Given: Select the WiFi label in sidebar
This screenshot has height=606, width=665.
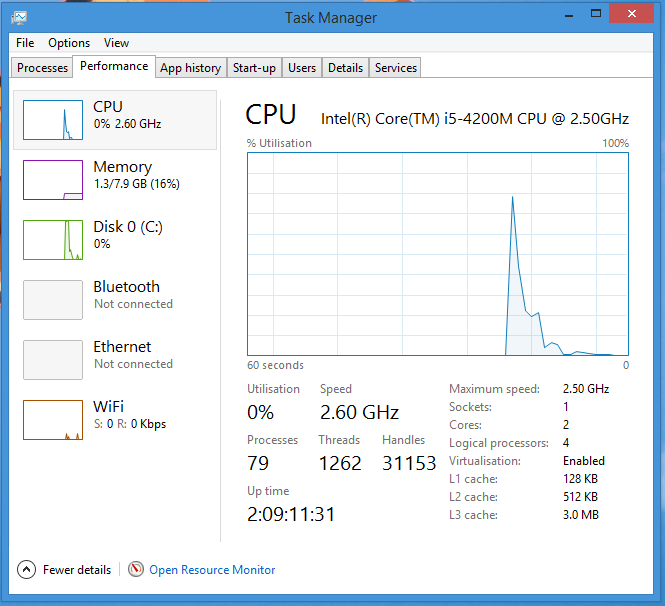Looking at the screenshot, I should (x=109, y=406).
